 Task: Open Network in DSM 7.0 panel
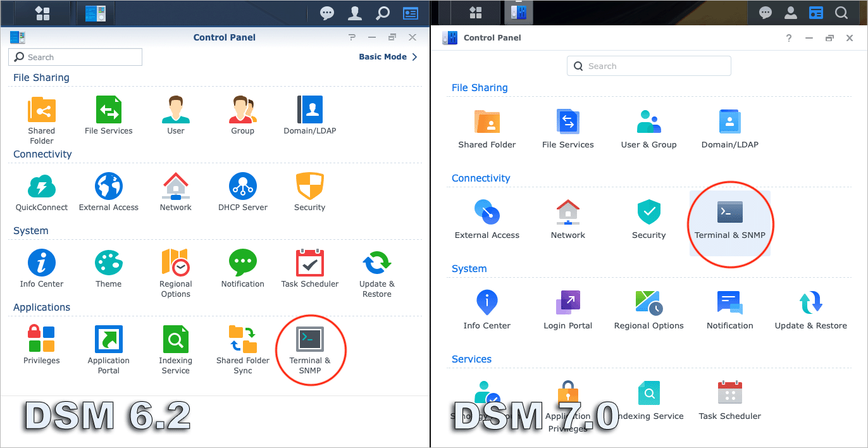(568, 220)
